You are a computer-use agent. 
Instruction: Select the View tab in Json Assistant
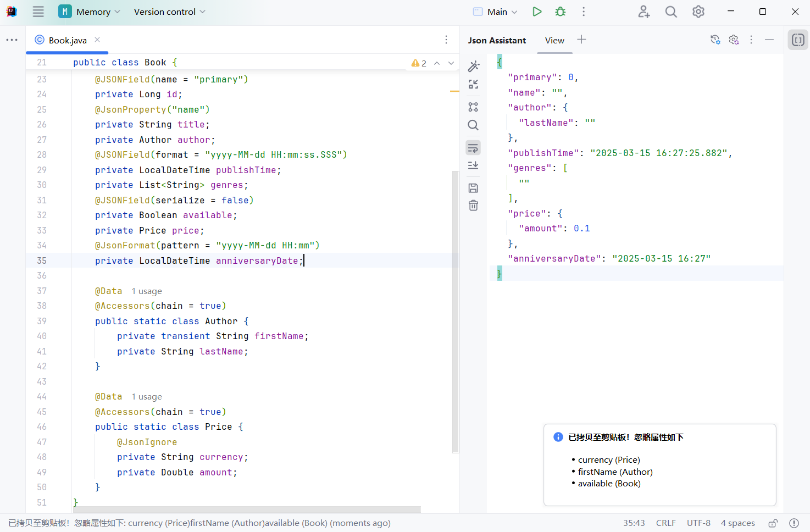554,40
